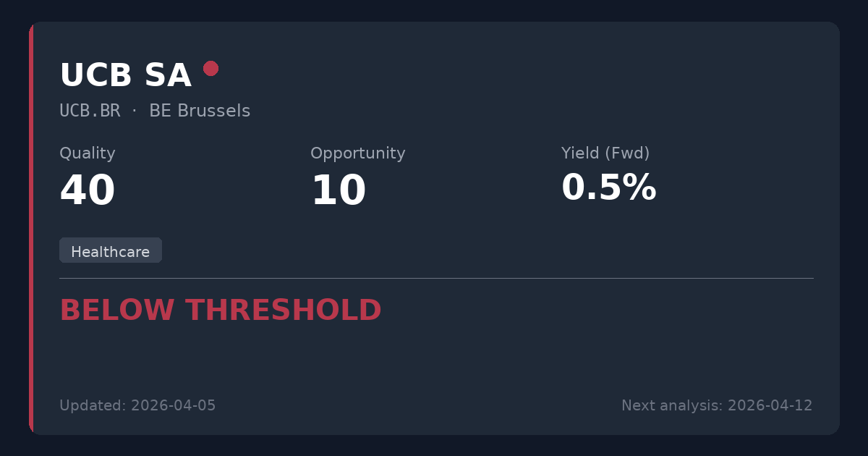Select the UCB.BR ticker symbol
The height and width of the screenshot is (456, 868).
[90, 111]
